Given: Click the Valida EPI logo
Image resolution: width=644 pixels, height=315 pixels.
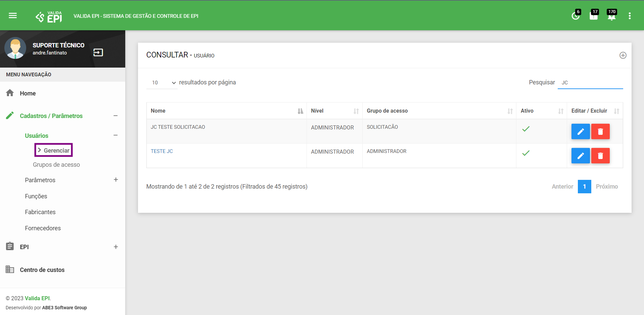Looking at the screenshot, I should [x=49, y=16].
